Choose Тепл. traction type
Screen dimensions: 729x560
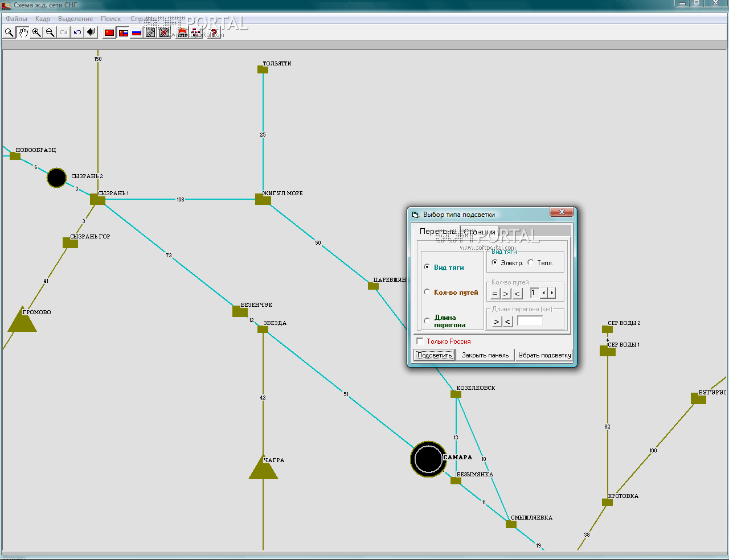pyautogui.click(x=540, y=262)
